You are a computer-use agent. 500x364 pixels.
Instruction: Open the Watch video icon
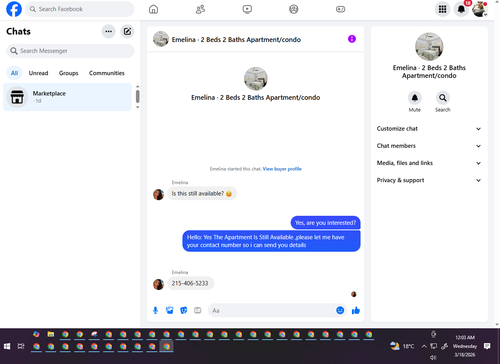pyautogui.click(x=247, y=9)
